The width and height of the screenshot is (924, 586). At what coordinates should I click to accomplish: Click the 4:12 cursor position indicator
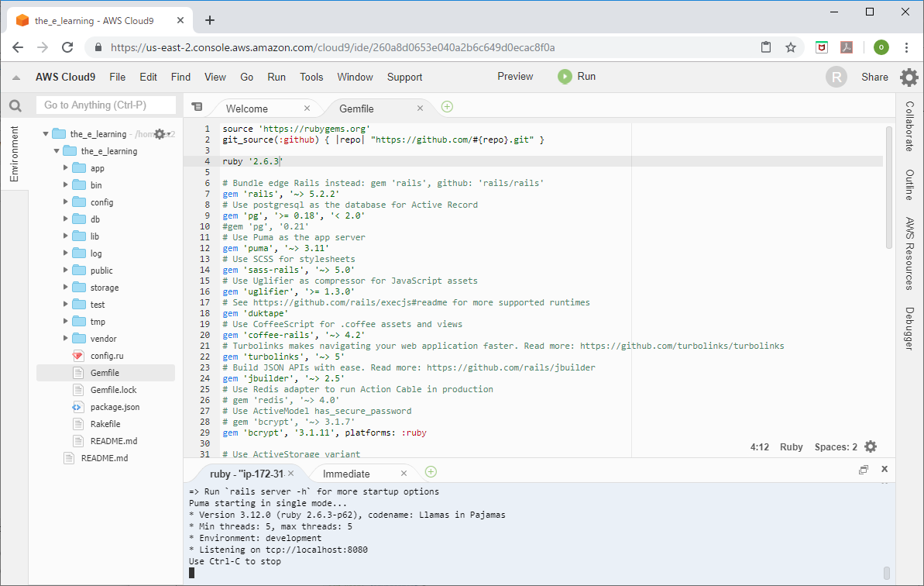[x=760, y=447]
